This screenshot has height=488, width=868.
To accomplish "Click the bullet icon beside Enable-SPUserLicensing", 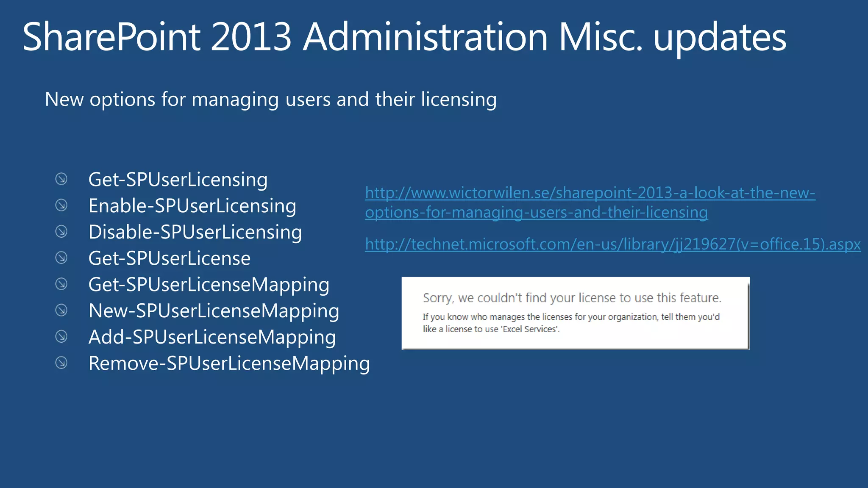I will click(61, 205).
